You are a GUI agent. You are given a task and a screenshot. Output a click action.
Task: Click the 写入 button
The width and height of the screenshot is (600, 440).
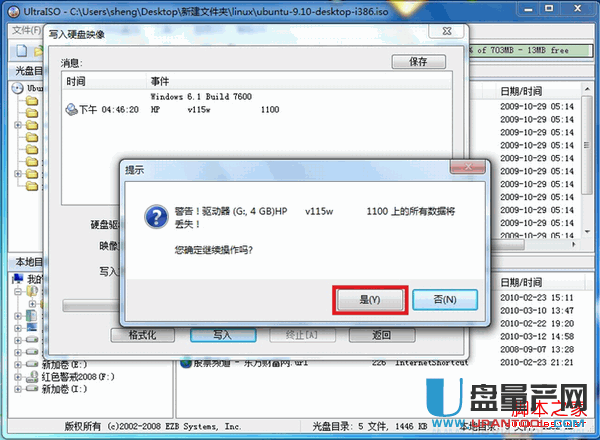pyautogui.click(x=223, y=335)
